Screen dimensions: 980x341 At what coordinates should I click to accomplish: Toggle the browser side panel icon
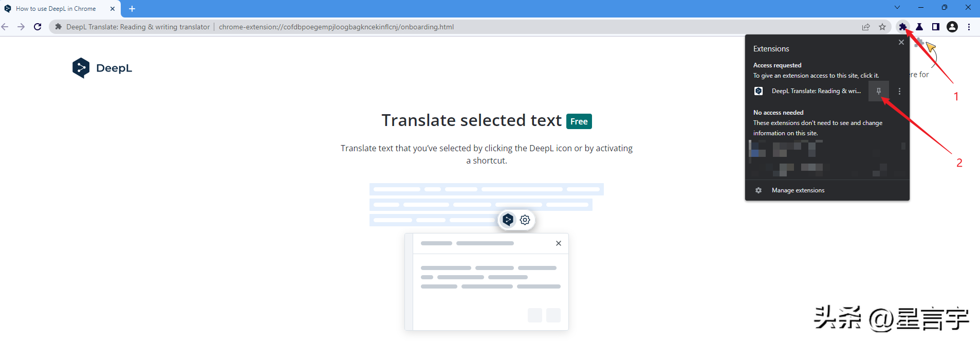tap(936, 27)
